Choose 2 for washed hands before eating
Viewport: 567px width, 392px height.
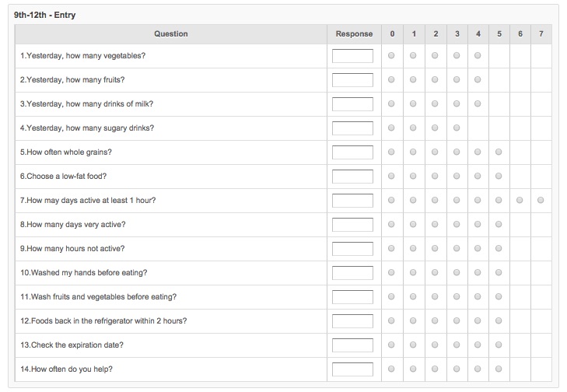point(435,273)
